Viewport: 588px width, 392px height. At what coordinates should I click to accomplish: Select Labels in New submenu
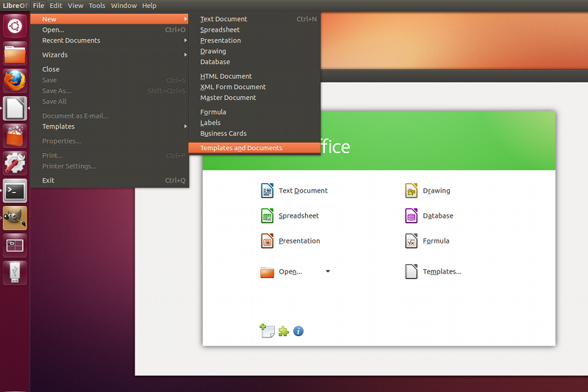(x=254, y=123)
